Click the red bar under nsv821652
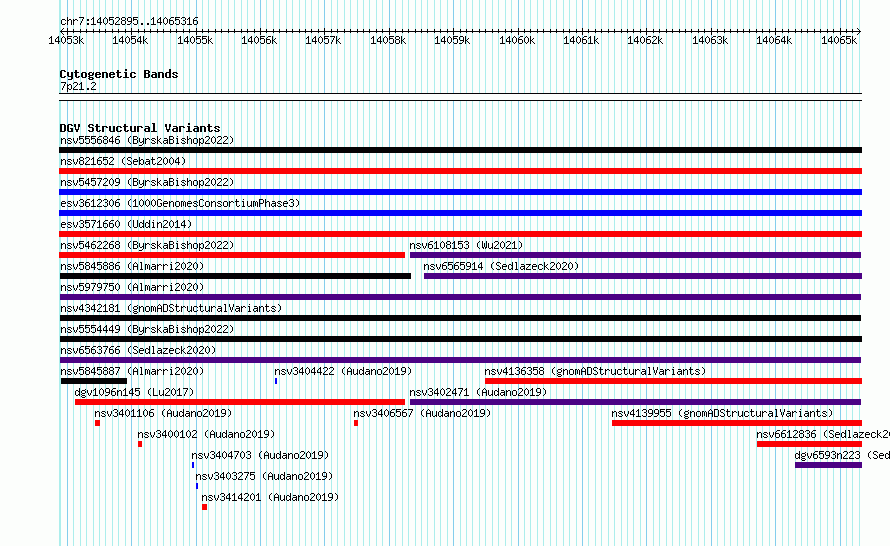 coord(460,171)
